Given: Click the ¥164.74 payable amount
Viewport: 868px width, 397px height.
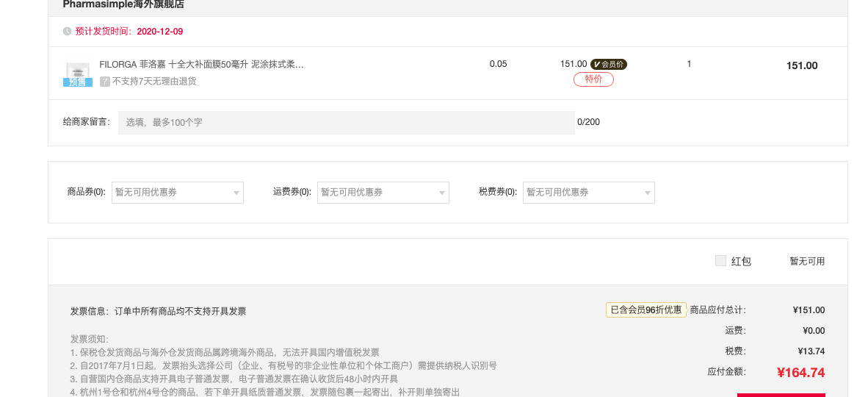Looking at the screenshot, I should tap(801, 373).
